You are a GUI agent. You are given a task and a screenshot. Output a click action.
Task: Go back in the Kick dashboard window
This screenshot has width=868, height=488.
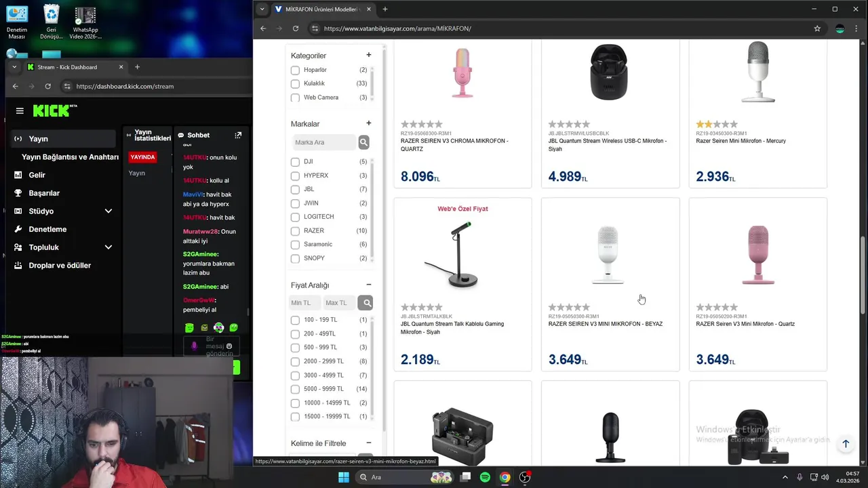[x=16, y=86]
